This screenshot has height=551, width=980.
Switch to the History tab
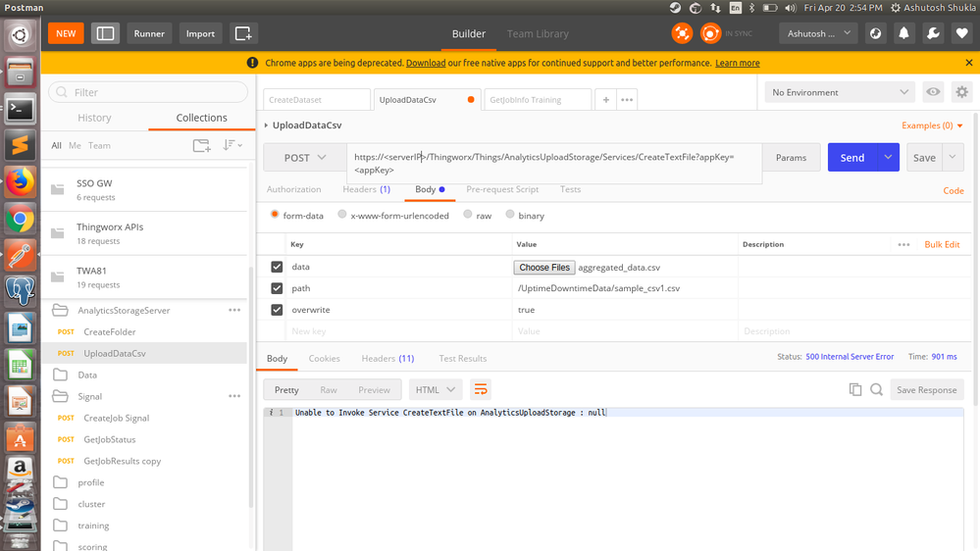click(94, 118)
